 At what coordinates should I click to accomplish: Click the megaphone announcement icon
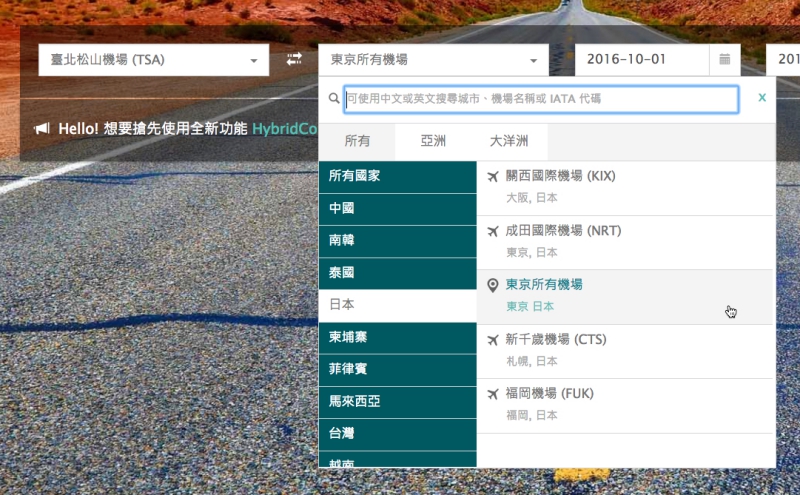coord(42,129)
